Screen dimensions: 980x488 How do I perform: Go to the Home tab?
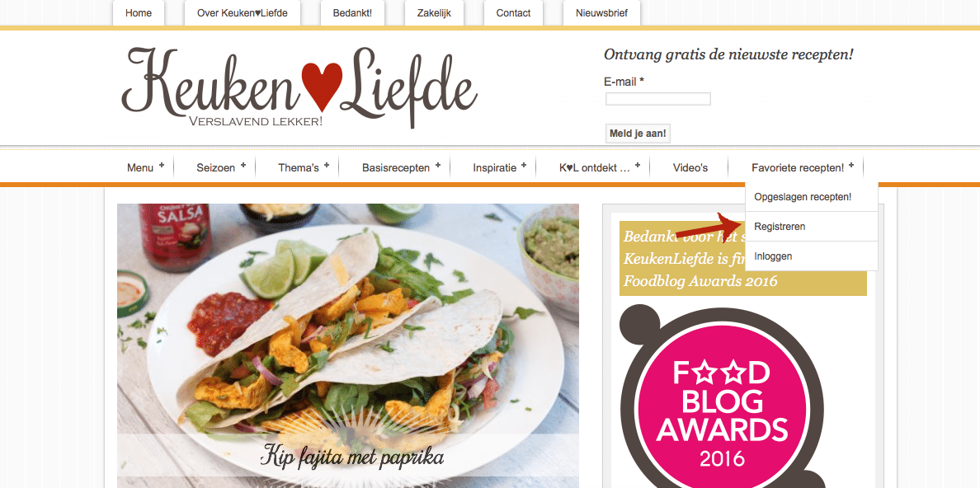tap(139, 13)
